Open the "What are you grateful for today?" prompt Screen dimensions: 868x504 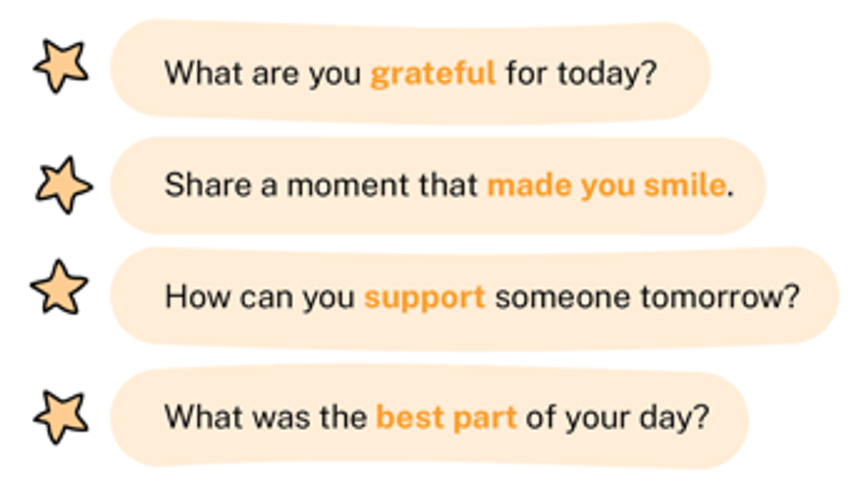tap(410, 71)
